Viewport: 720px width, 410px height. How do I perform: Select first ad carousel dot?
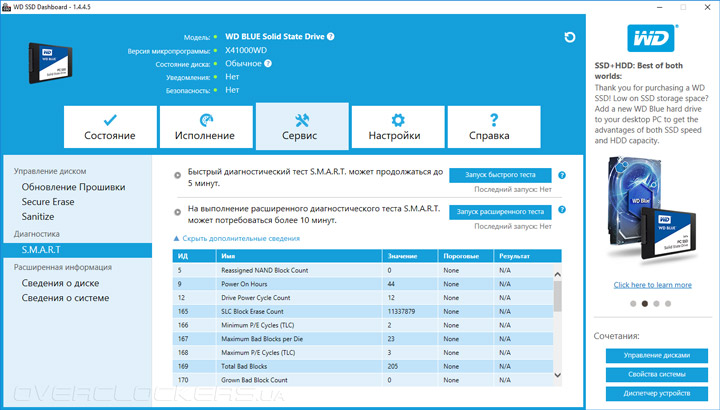tap(633, 303)
